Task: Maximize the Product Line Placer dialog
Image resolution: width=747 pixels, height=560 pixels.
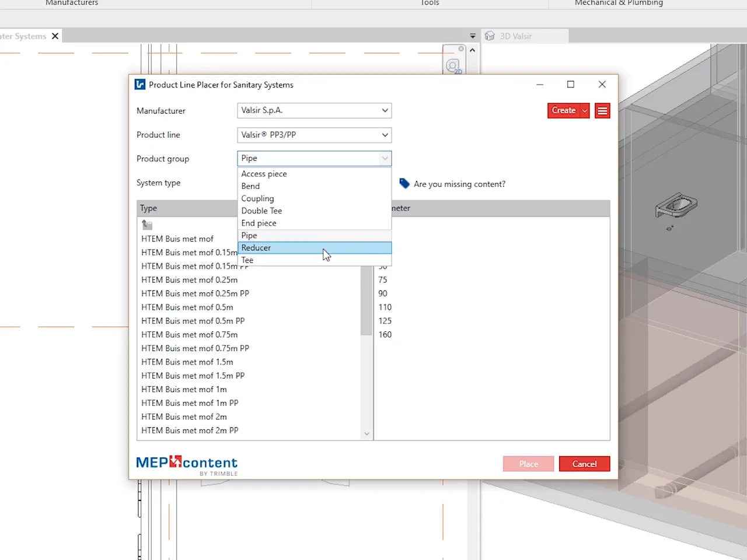Action: pyautogui.click(x=571, y=85)
